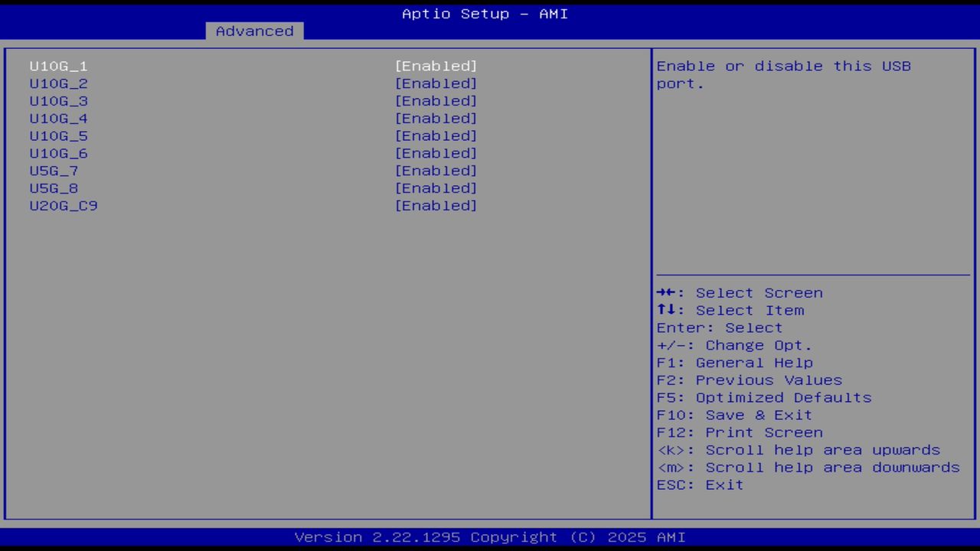Open the U5G_8 Enabled dropdown
The width and height of the screenshot is (980, 551).
(x=436, y=187)
